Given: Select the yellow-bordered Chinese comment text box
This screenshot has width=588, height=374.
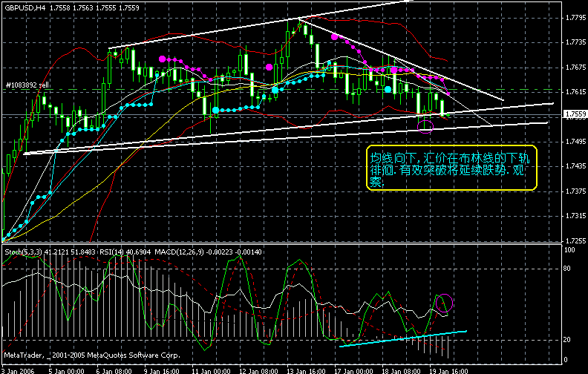Looking at the screenshot, I should pos(452,168).
